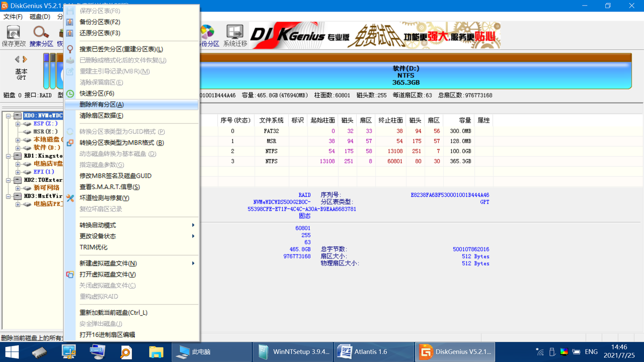Click Save Changes (保存更改) toolbar icon
Image resolution: width=644 pixels, height=362 pixels.
(x=14, y=36)
